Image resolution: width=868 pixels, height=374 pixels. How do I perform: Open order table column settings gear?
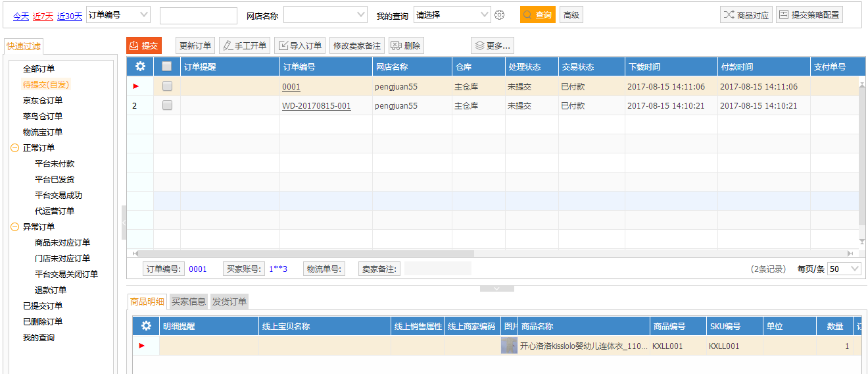click(140, 67)
